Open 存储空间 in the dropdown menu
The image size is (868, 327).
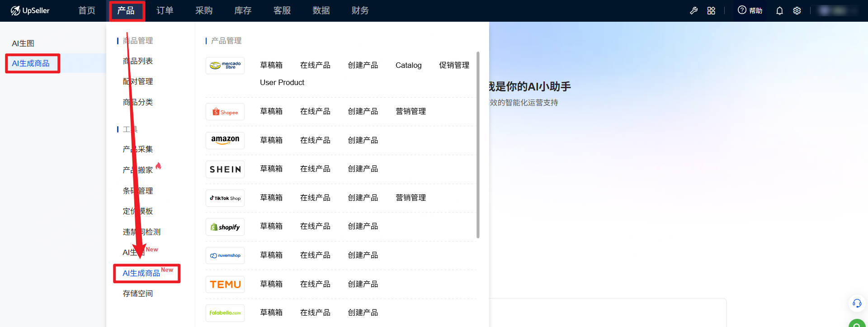tap(138, 294)
